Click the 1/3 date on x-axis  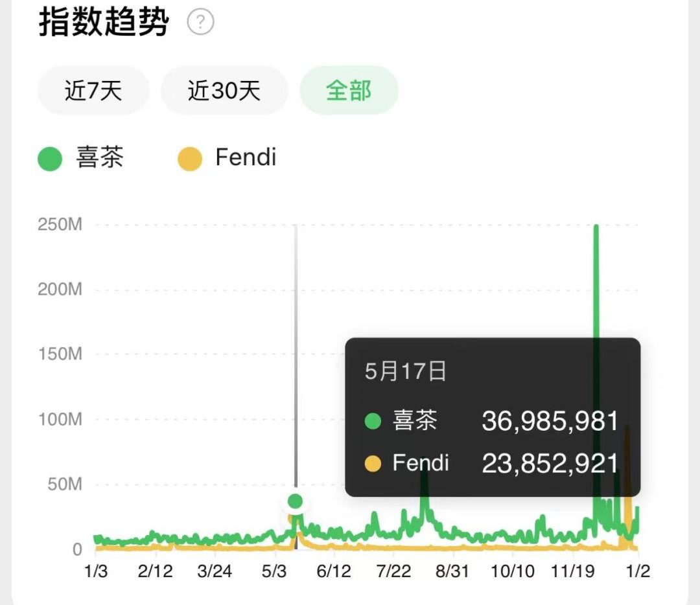click(96, 571)
